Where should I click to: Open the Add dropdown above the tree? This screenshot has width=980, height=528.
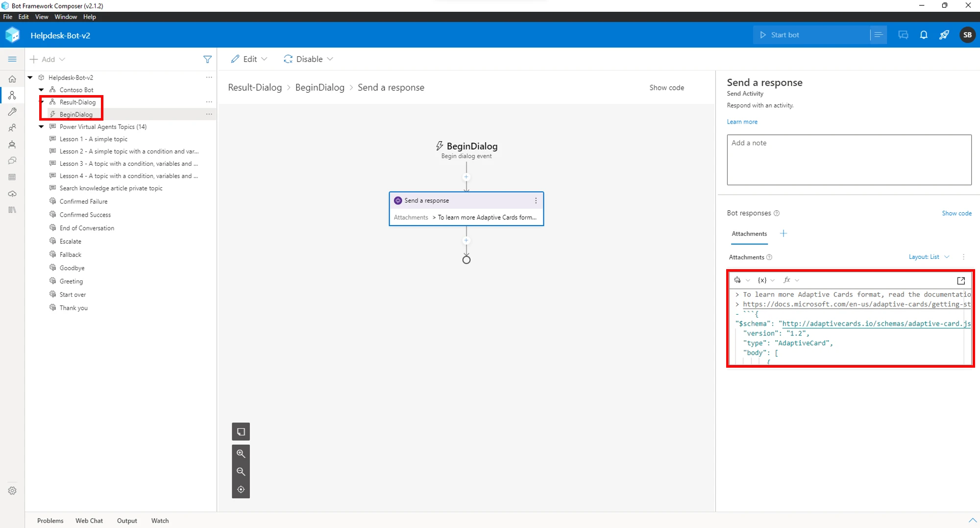pyautogui.click(x=48, y=59)
